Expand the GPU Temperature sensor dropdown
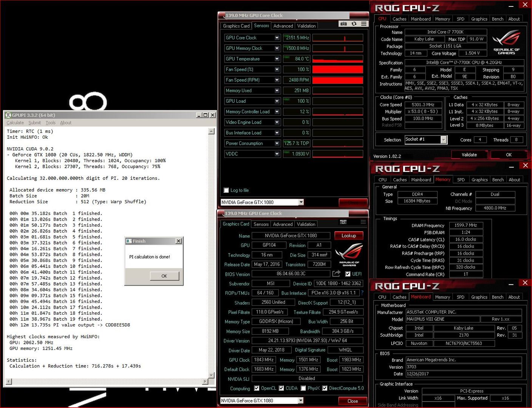 point(277,59)
